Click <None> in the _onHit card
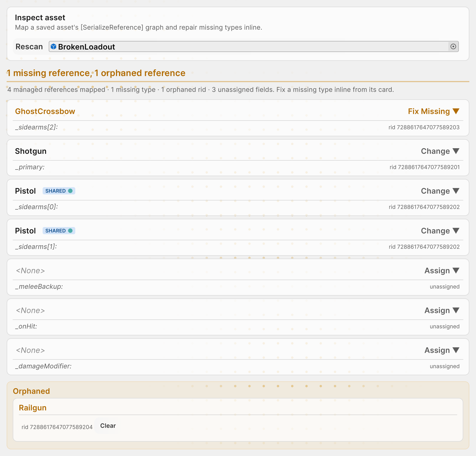The image size is (476, 456). (30, 310)
